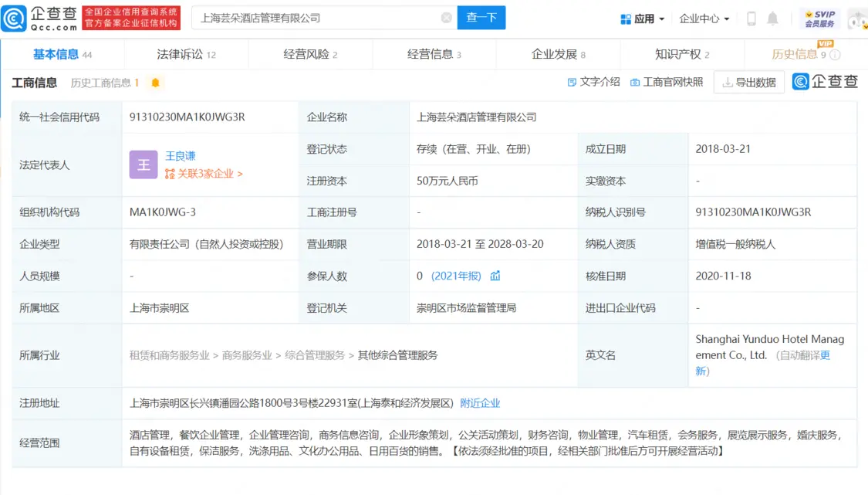Click the credit code 91310230MA1K0JWG3R in 统一社会信用代码 row
Image resolution: width=868 pixels, height=495 pixels.
187,117
